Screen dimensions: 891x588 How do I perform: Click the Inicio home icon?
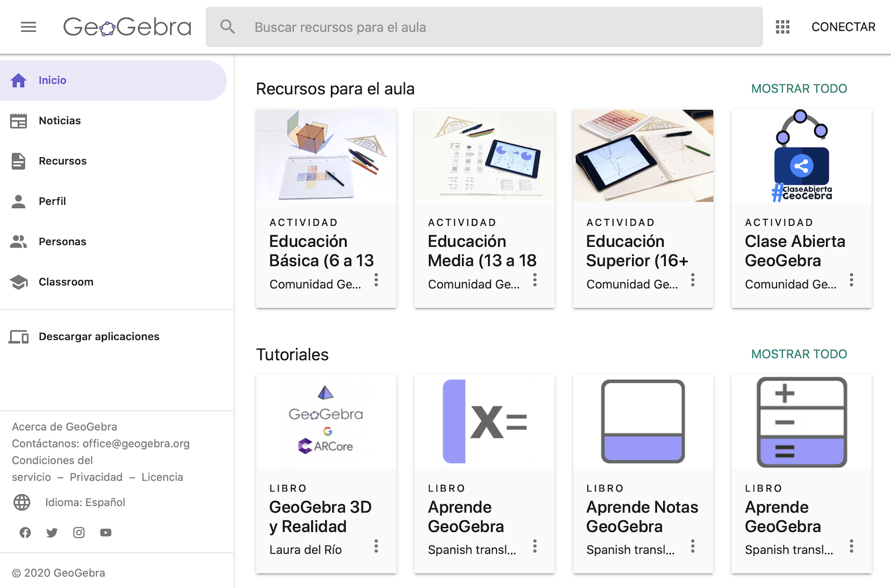click(x=18, y=80)
